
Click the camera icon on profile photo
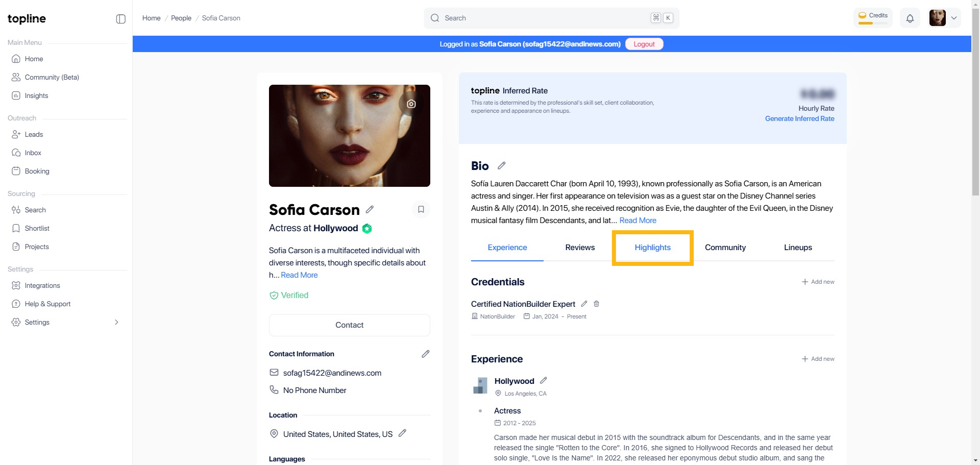coord(411,104)
